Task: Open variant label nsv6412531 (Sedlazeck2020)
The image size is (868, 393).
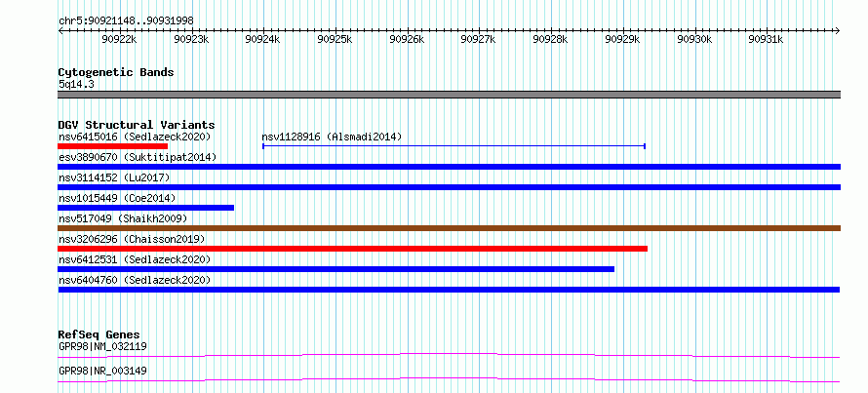Action: 135,259
